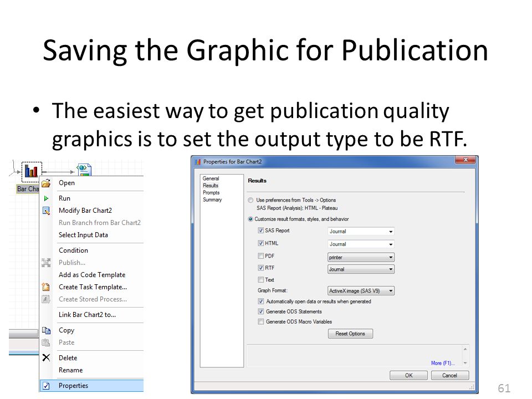Click the Bar Chart2 node label

28,189
